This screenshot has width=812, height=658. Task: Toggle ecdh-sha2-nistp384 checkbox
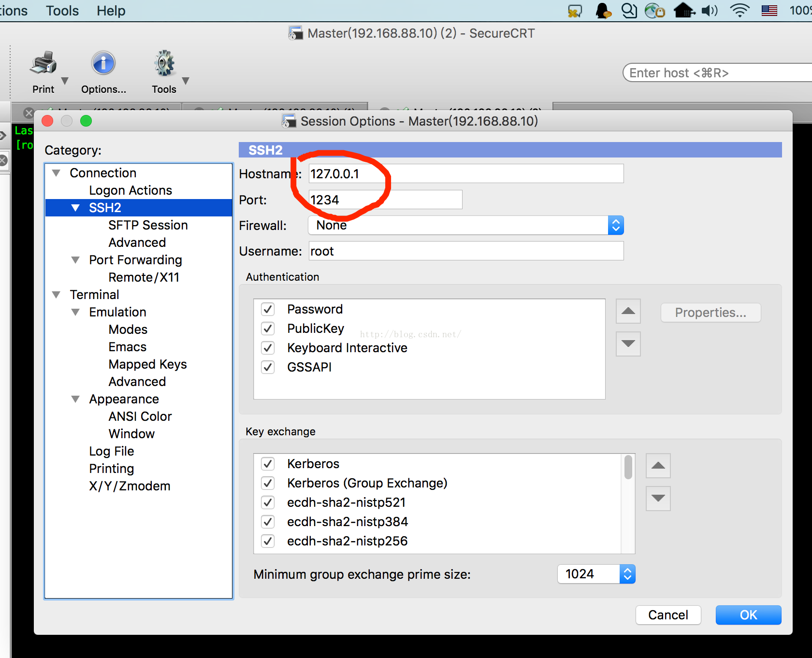(x=268, y=522)
